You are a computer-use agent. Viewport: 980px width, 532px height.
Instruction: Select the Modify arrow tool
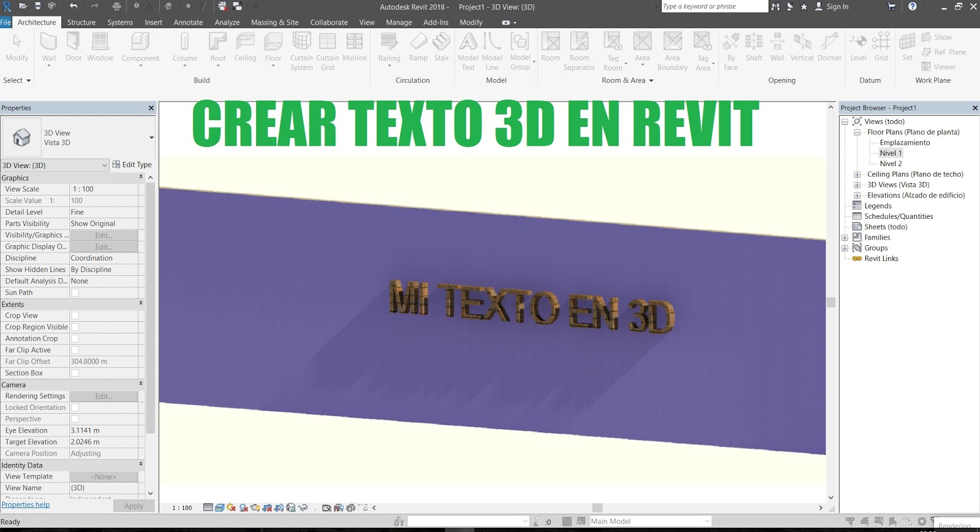click(x=17, y=47)
